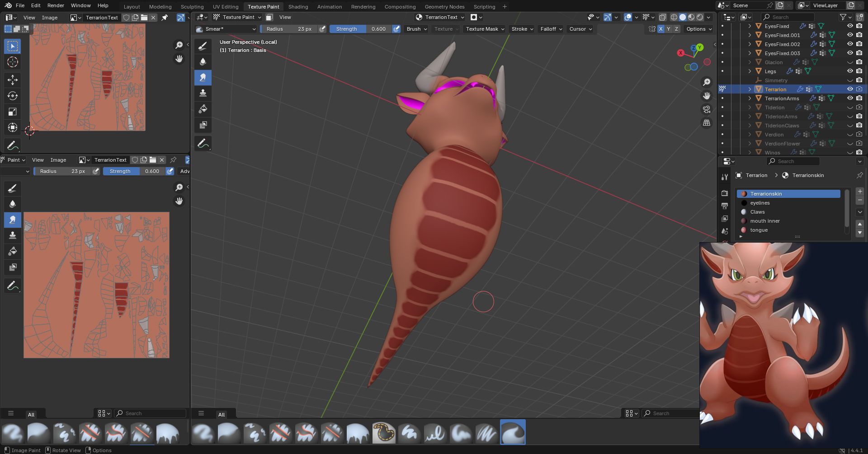
Task: Click the All brush catalog tab in viewport asset shelf
Action: 222,414
